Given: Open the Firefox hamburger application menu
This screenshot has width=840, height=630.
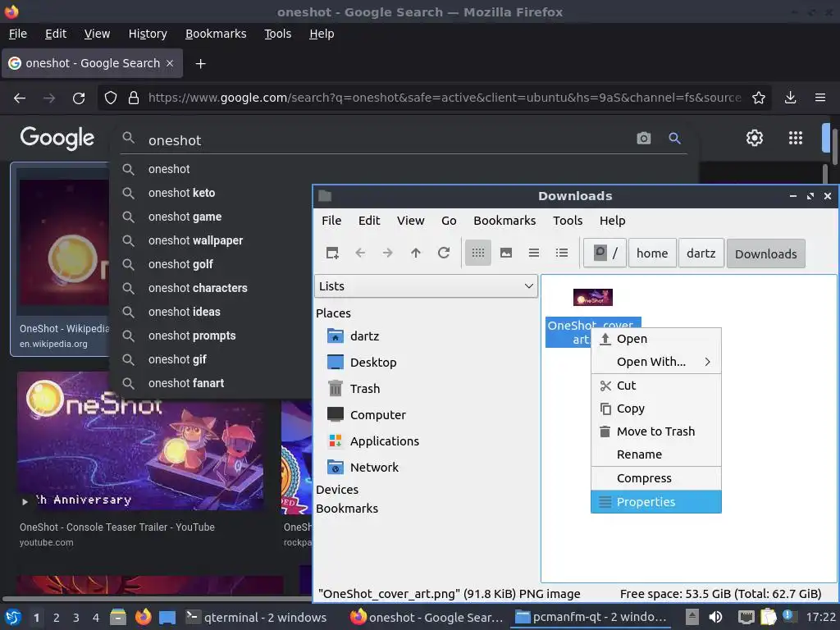Looking at the screenshot, I should 820,98.
